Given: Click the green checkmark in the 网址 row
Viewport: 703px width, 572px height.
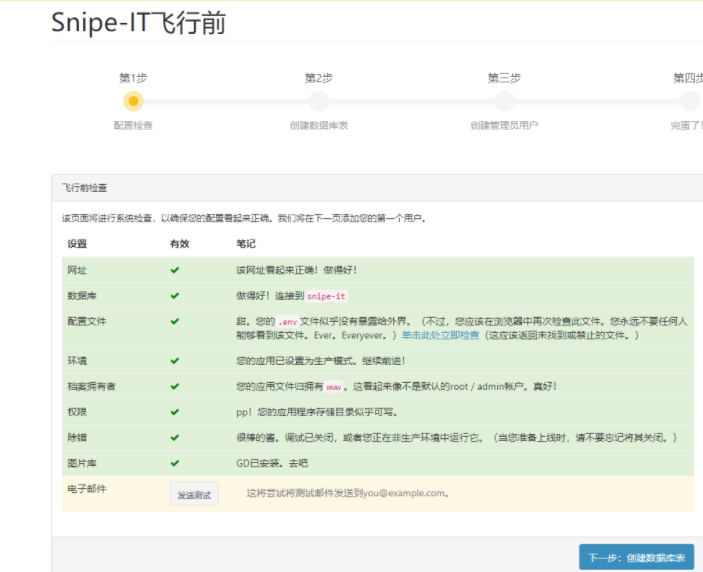Looking at the screenshot, I should point(175,270).
